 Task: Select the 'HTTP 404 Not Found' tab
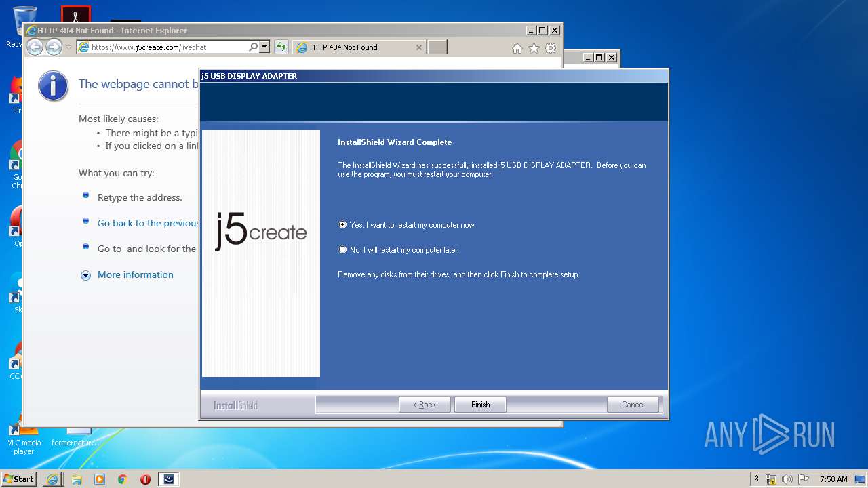click(359, 47)
